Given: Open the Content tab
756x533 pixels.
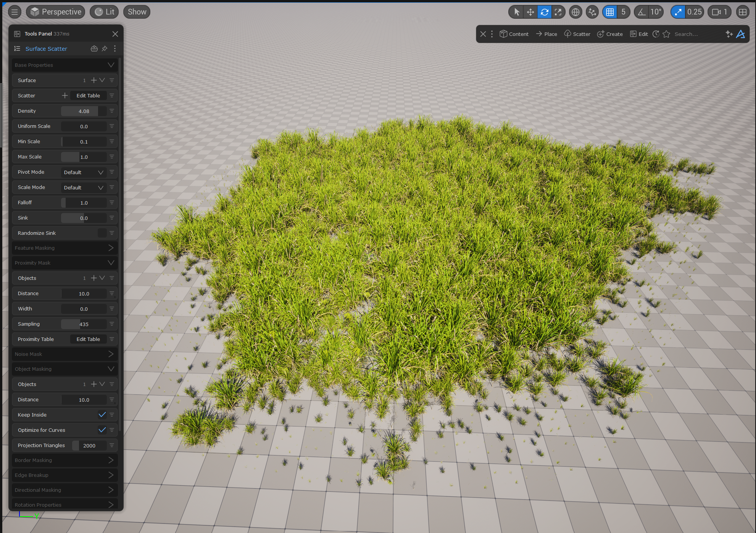Looking at the screenshot, I should (514, 34).
